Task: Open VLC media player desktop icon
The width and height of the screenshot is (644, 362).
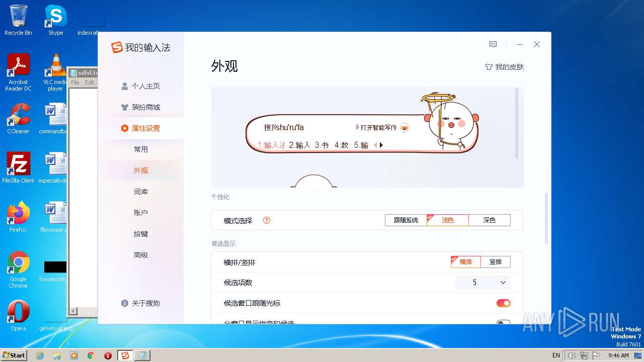Action: click(55, 72)
